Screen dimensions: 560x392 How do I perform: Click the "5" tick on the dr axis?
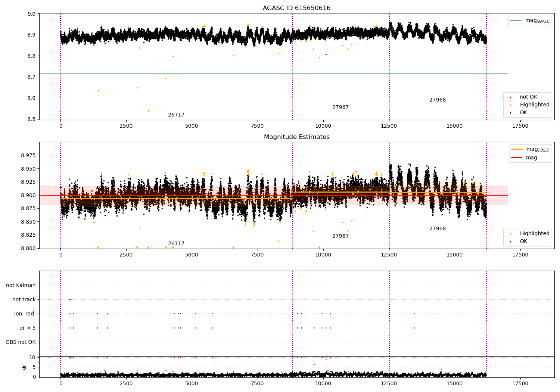pos(34,367)
